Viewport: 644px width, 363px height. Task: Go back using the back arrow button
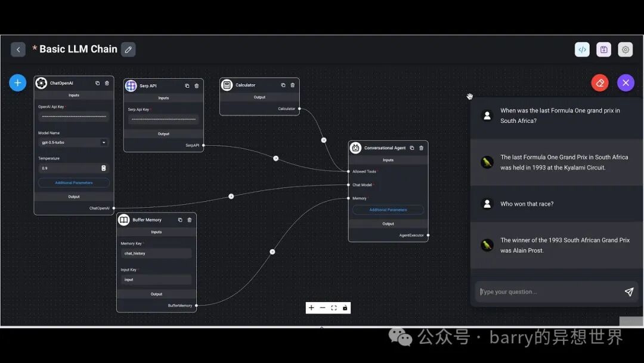point(18,50)
